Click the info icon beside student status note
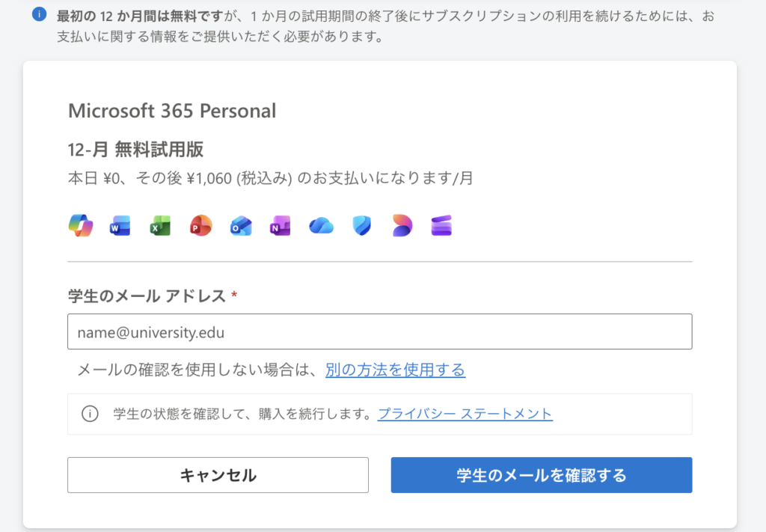 click(x=90, y=414)
